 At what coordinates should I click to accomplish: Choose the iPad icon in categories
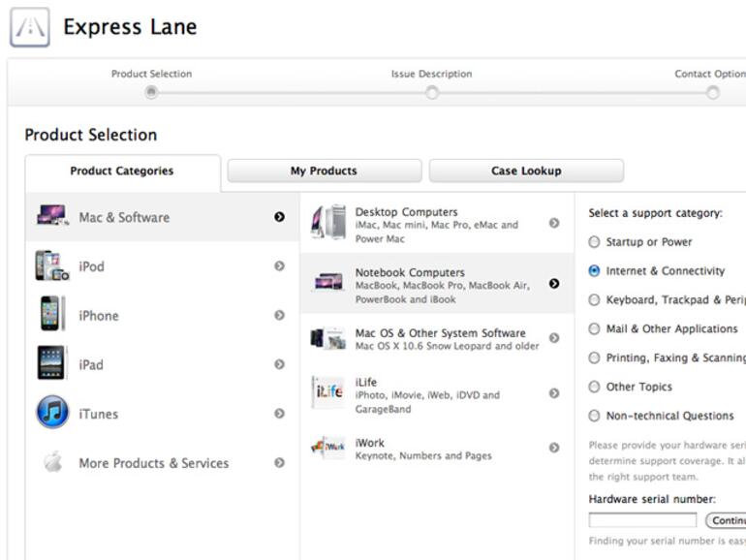(x=51, y=364)
